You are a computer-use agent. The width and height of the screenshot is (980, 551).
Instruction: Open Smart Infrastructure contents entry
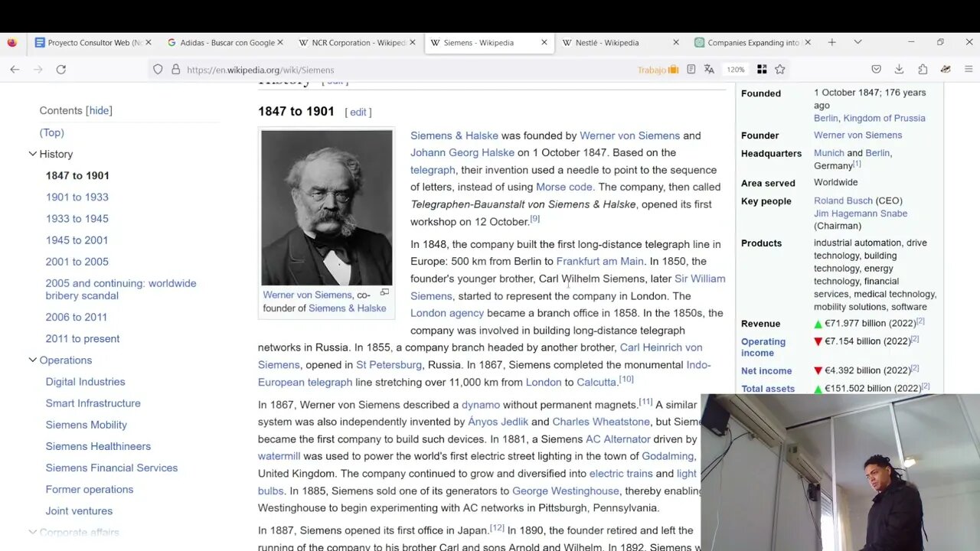(93, 403)
